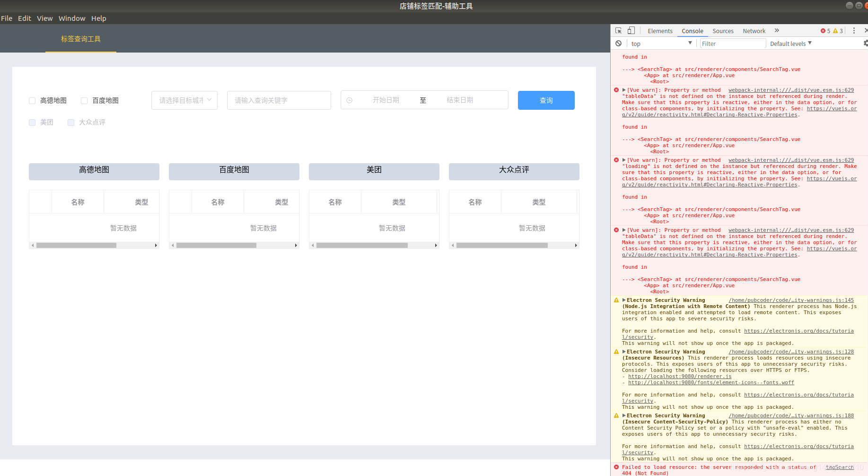Open the File menu

tap(7, 18)
